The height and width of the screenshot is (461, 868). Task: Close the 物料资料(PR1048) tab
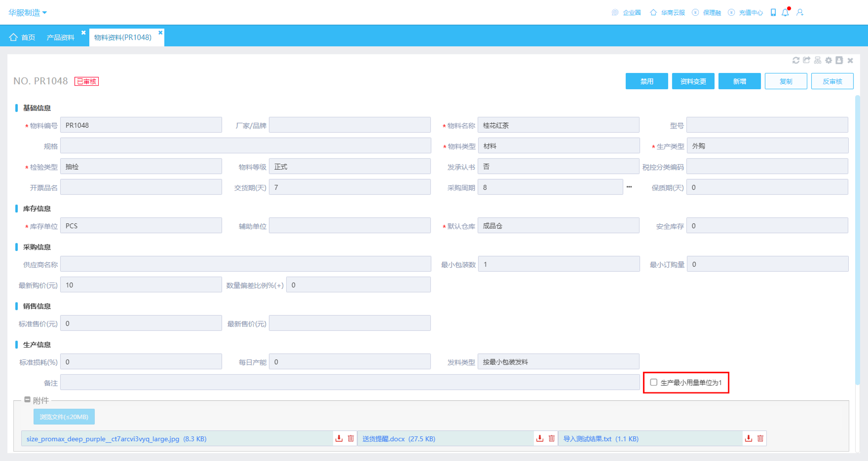click(x=161, y=32)
